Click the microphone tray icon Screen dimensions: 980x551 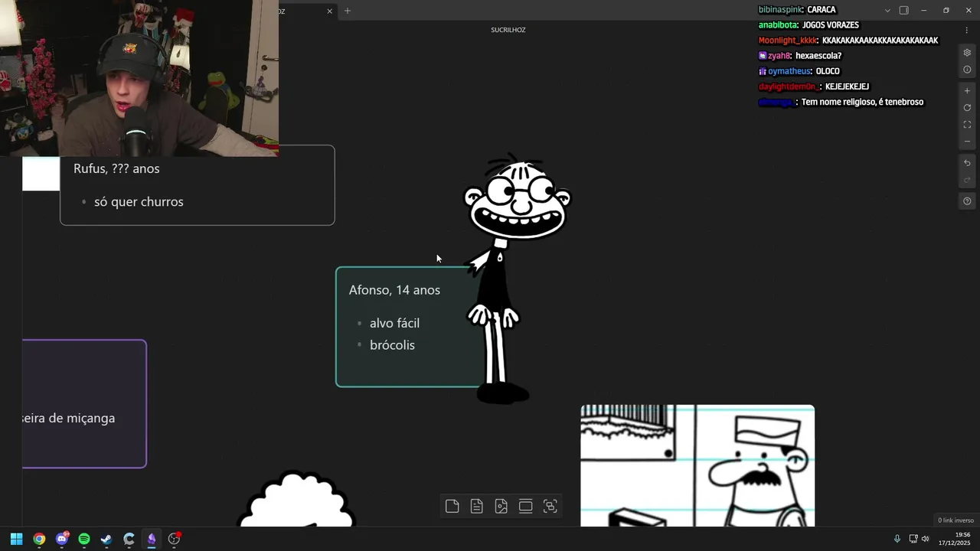pyautogui.click(x=897, y=539)
